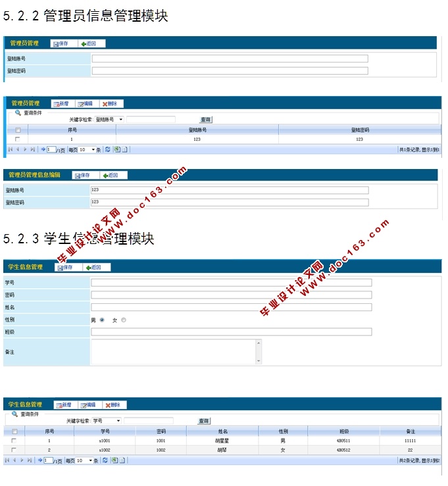Viewport: 448px width, 486px height.
Task: Click the 备注 scrollbar down arrow
Action: pyautogui.click(x=259, y=361)
